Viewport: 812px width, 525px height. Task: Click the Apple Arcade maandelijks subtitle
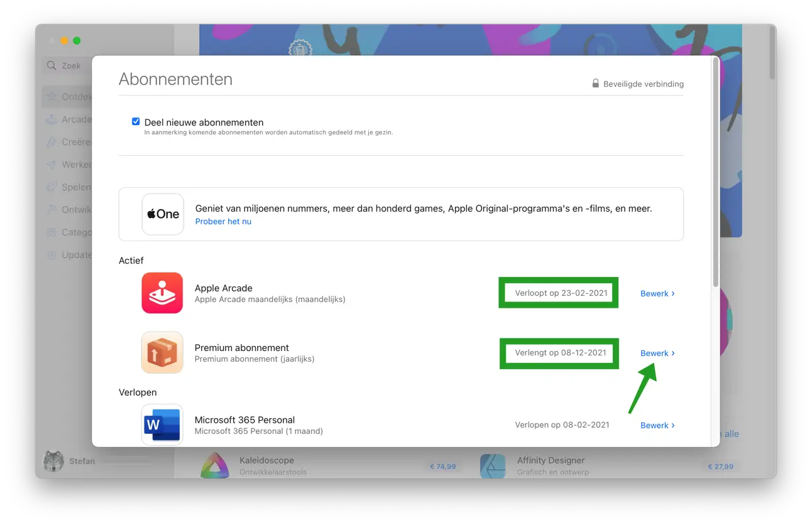click(270, 300)
